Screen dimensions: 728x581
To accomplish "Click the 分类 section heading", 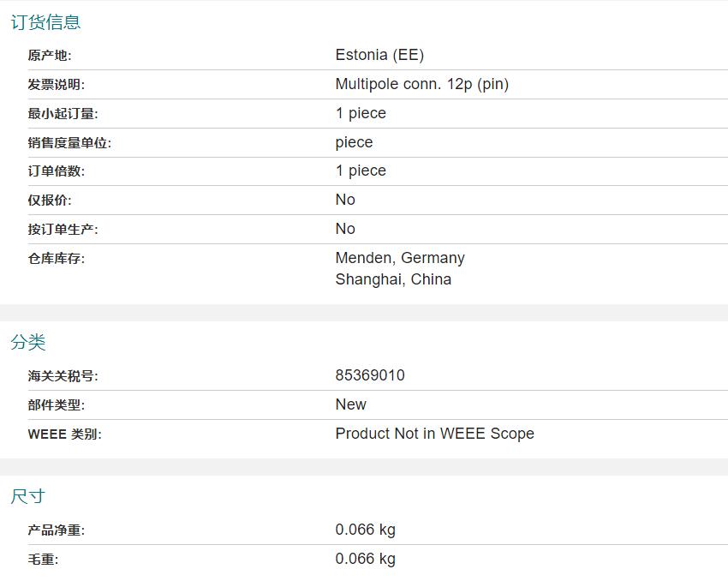I will point(28,342).
